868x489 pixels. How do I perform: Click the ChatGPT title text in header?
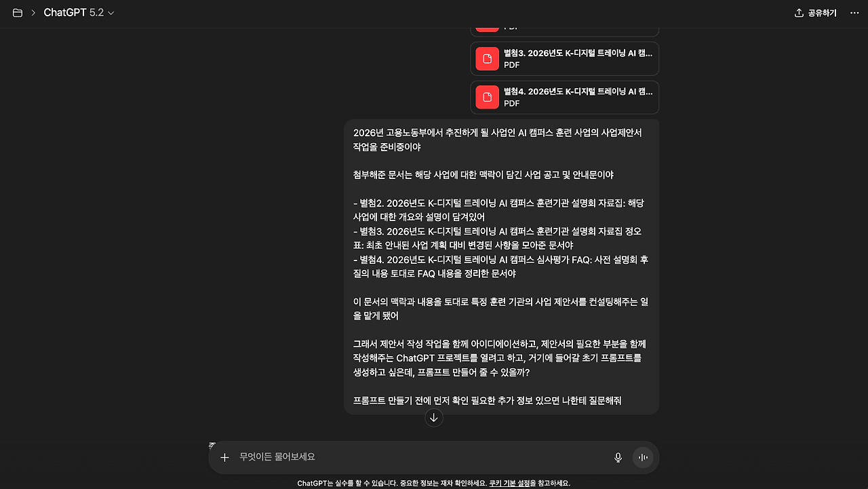click(x=65, y=13)
